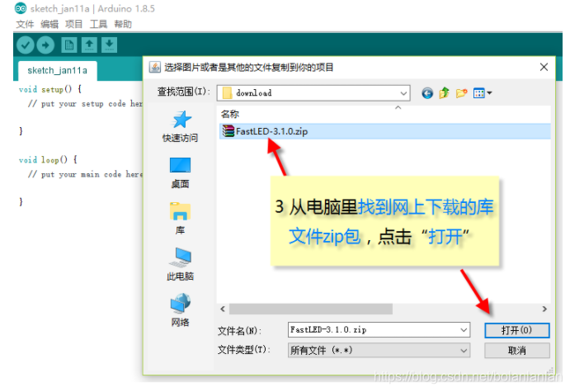
Task: Click the Open sketch up-arrow icon
Action: (x=89, y=45)
